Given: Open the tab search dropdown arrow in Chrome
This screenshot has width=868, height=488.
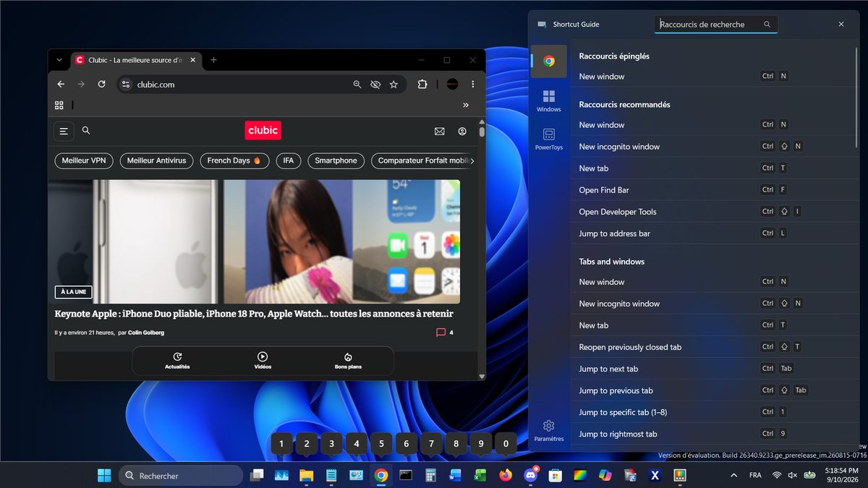Looking at the screenshot, I should coord(59,60).
